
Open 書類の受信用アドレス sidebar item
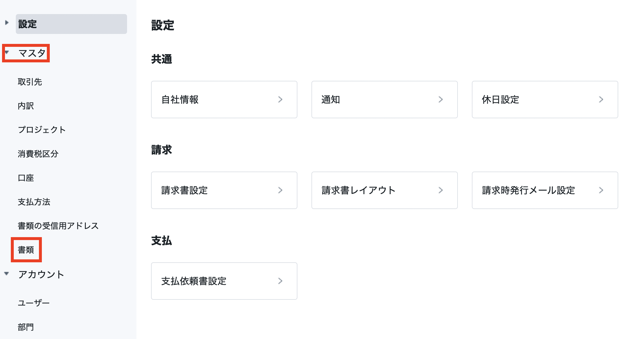pos(58,226)
